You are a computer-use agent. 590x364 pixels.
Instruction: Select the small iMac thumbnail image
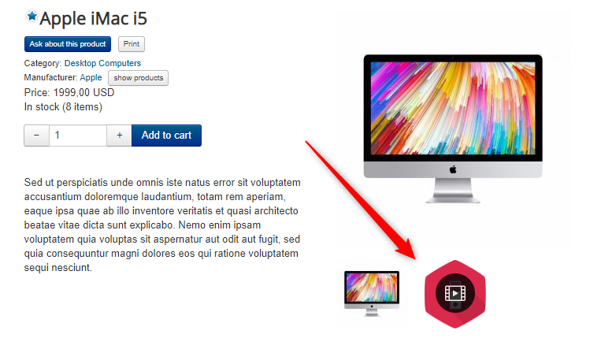[372, 294]
